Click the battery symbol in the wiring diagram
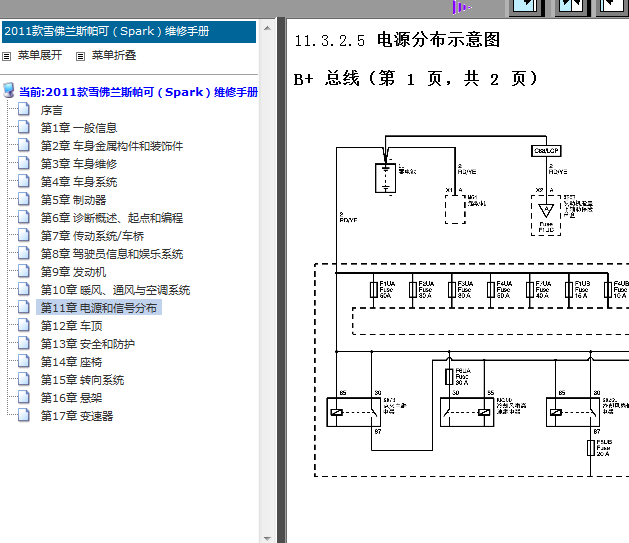This screenshot has height=543, width=629. click(386, 178)
